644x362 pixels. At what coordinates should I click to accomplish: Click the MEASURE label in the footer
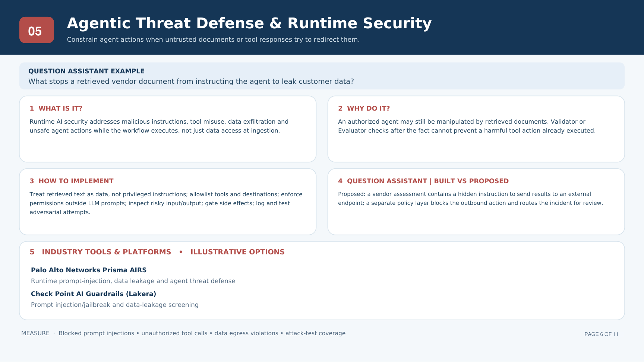coord(35,333)
